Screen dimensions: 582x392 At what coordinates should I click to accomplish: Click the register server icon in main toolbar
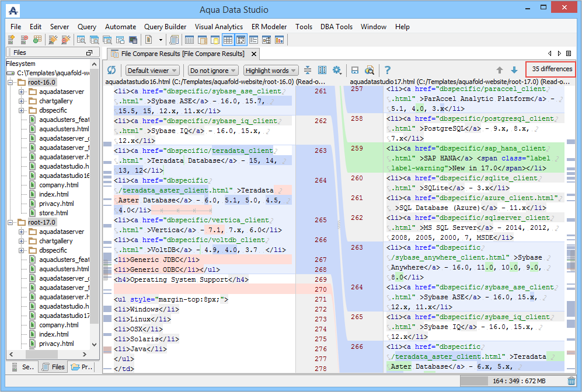11,40
